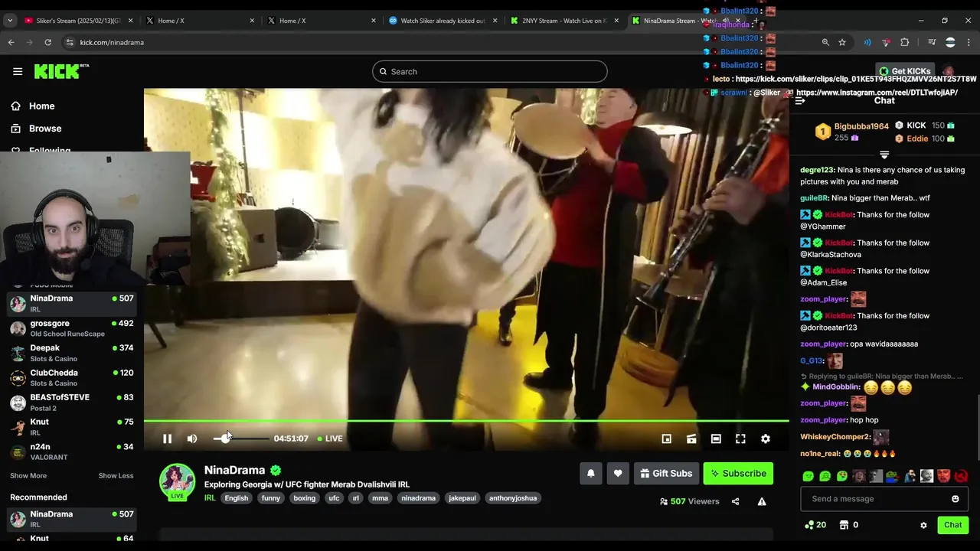Expand the chat leaderboard arrow
This screenshot has height=551, width=980.
pyautogui.click(x=884, y=155)
